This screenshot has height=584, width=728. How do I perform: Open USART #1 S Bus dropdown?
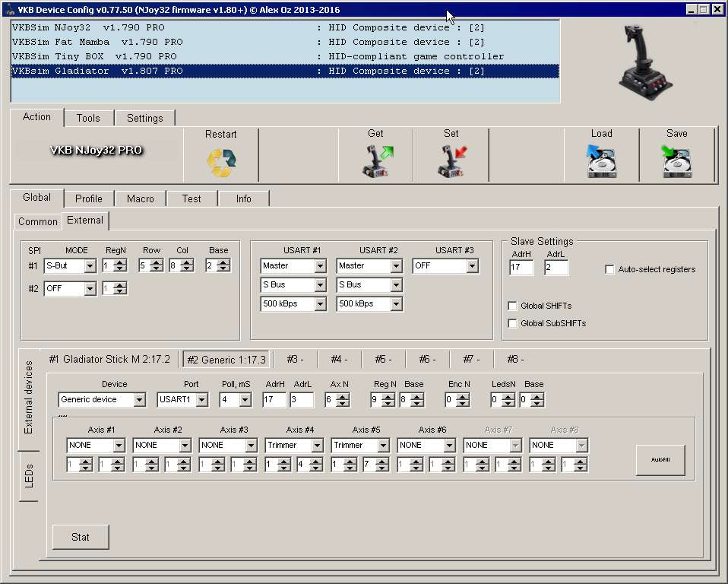(x=320, y=285)
